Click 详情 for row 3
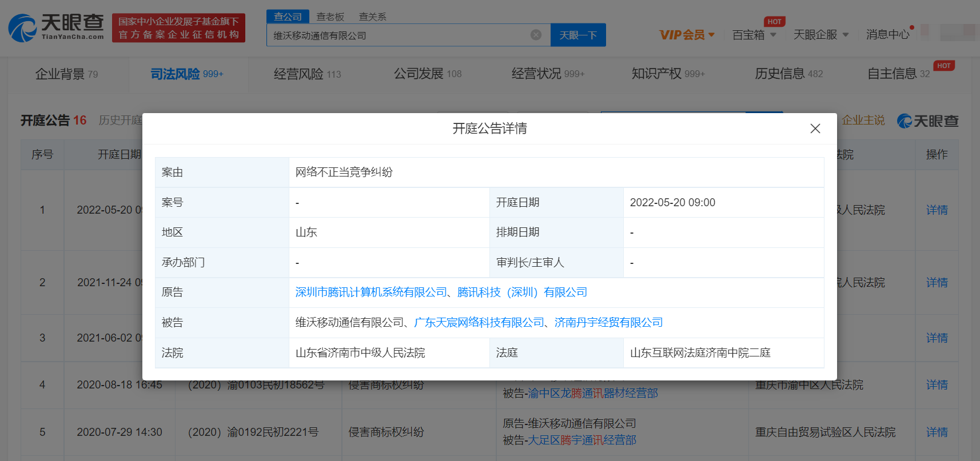980x461 pixels. click(937, 338)
